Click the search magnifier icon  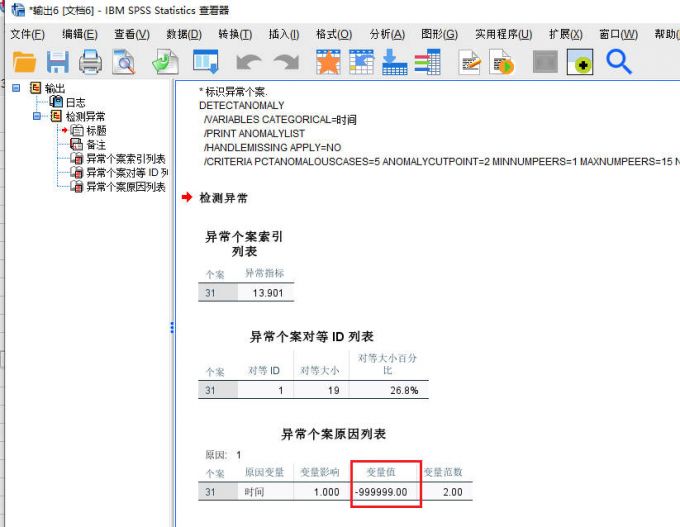pos(619,62)
